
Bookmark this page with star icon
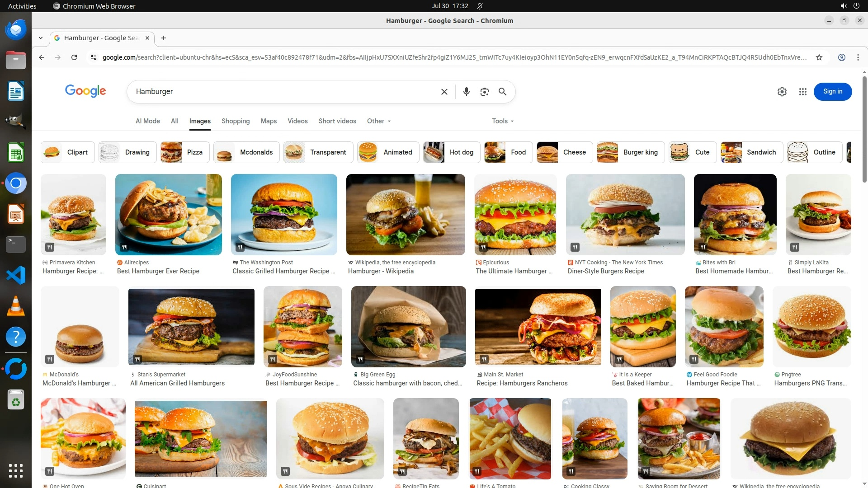pos(819,57)
